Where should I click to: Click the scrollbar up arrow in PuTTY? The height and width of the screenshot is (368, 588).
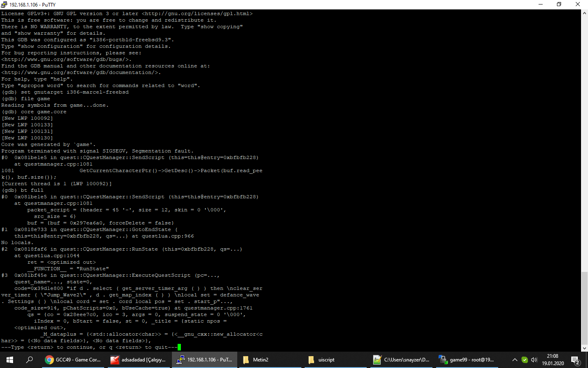point(584,13)
